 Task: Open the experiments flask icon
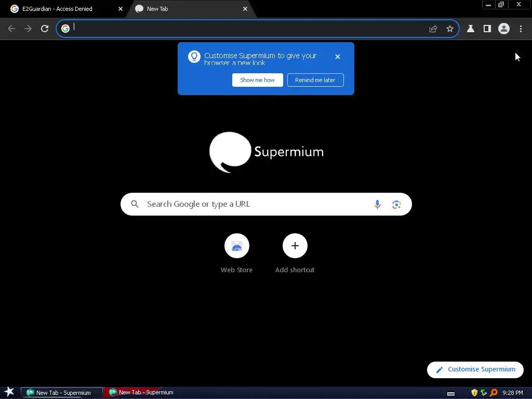(x=471, y=29)
